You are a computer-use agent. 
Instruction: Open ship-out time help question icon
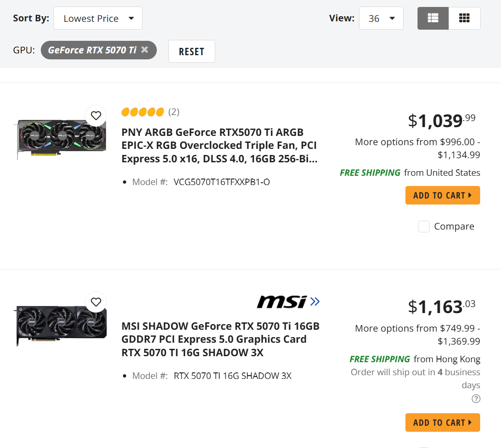coord(476,399)
